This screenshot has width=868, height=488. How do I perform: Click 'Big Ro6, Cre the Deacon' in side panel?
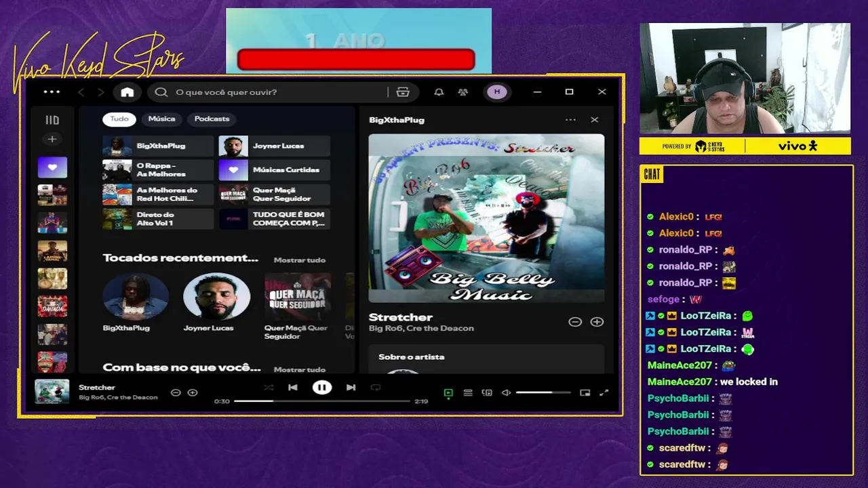pyautogui.click(x=421, y=329)
